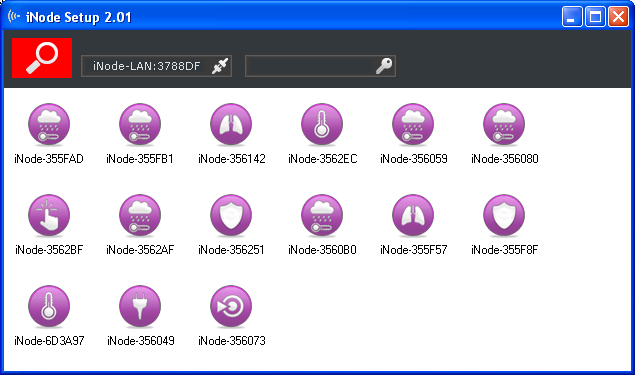This screenshot has width=635, height=375.
Task: Click the iNode-355F8F text label
Action: coord(505,250)
